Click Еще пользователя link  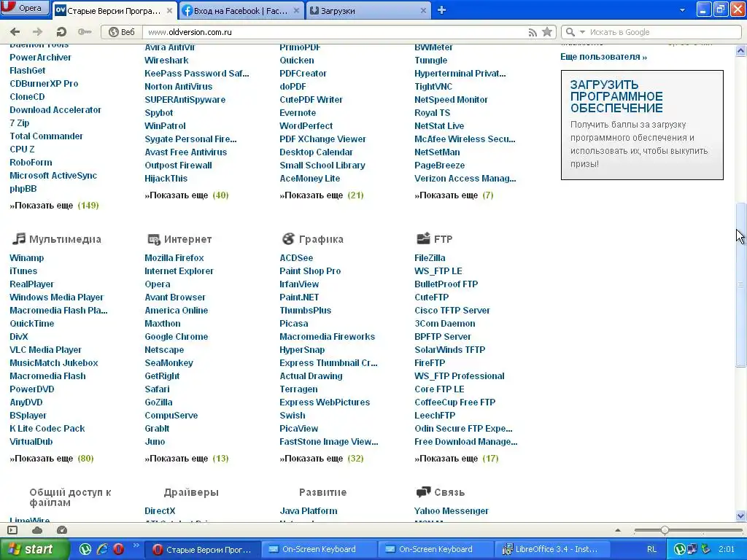point(603,57)
